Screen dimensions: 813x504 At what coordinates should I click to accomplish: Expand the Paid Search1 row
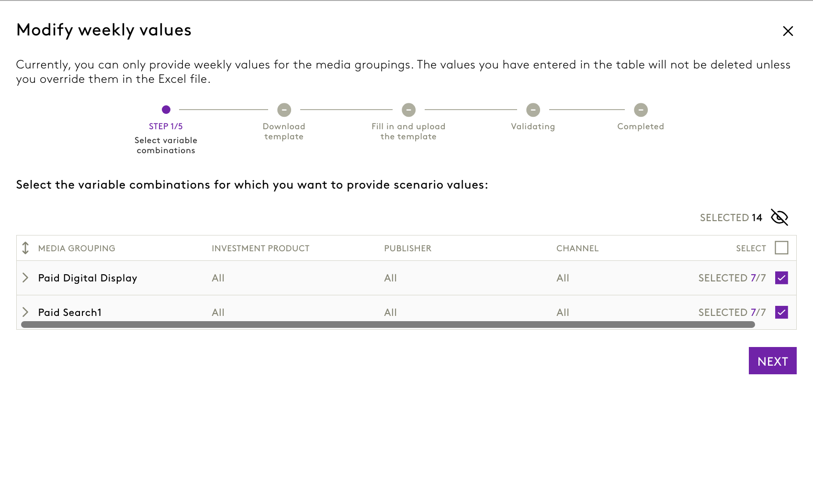pyautogui.click(x=25, y=312)
